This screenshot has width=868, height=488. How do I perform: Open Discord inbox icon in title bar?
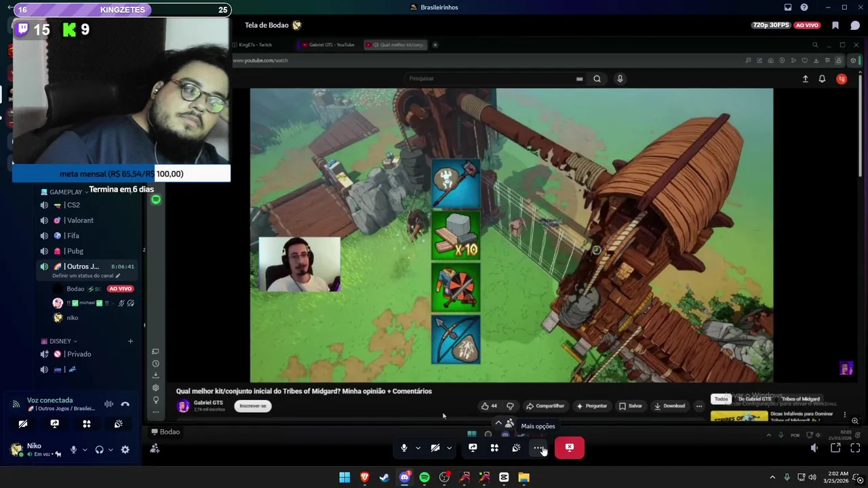coord(787,7)
